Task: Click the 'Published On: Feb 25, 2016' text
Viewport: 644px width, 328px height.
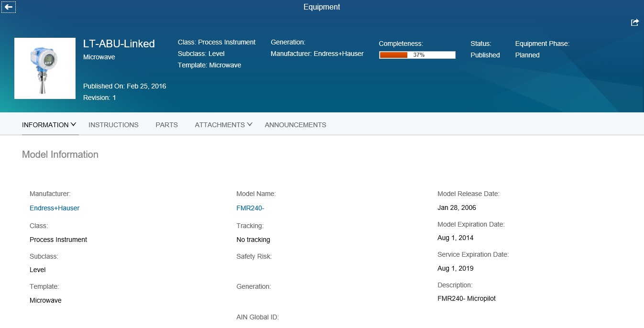Action: pyautogui.click(x=125, y=86)
